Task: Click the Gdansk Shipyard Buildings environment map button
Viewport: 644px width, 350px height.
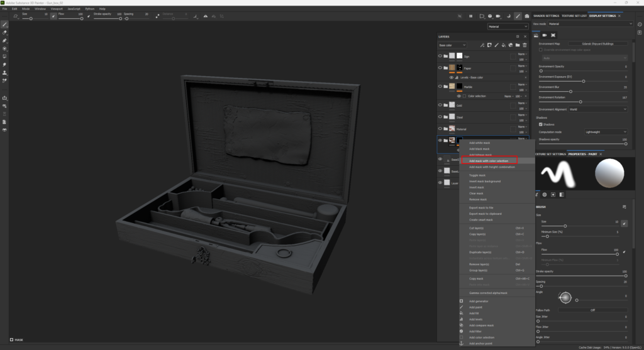Action: pos(597,44)
